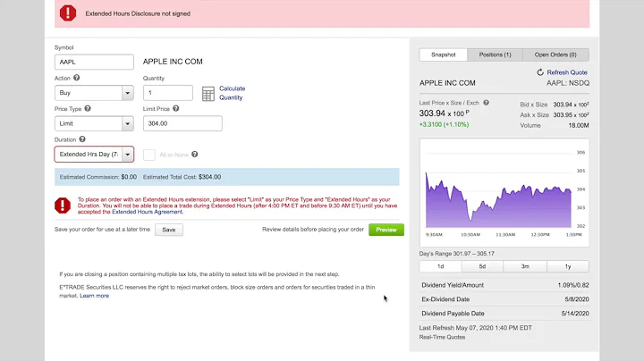The height and width of the screenshot is (361, 644).
Task: Expand the Duration dropdown Extended Hrs Day
Action: [94, 155]
